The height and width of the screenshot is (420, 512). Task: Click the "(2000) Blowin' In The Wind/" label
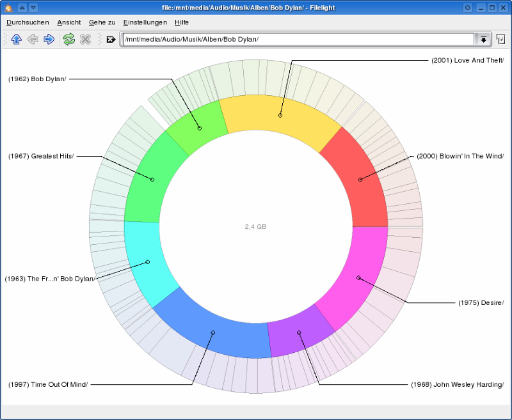coord(460,156)
